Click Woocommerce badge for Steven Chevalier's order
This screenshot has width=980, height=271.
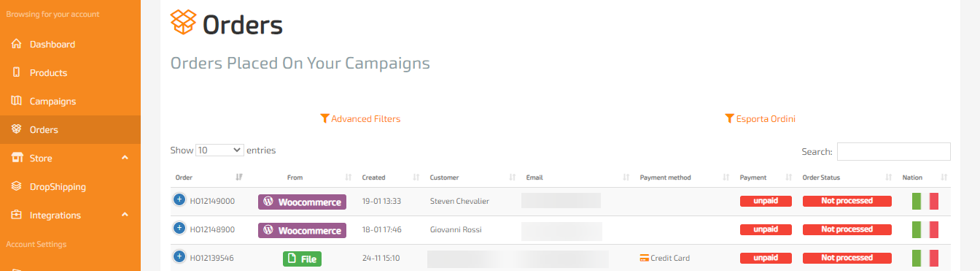[302, 202]
